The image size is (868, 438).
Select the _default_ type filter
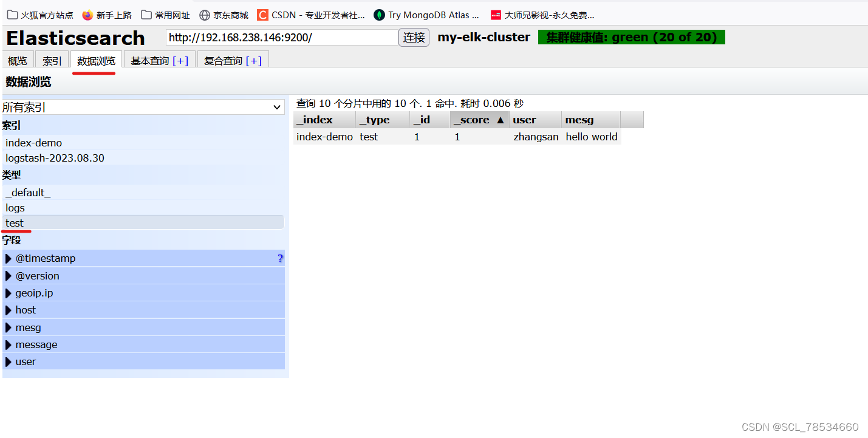143,193
